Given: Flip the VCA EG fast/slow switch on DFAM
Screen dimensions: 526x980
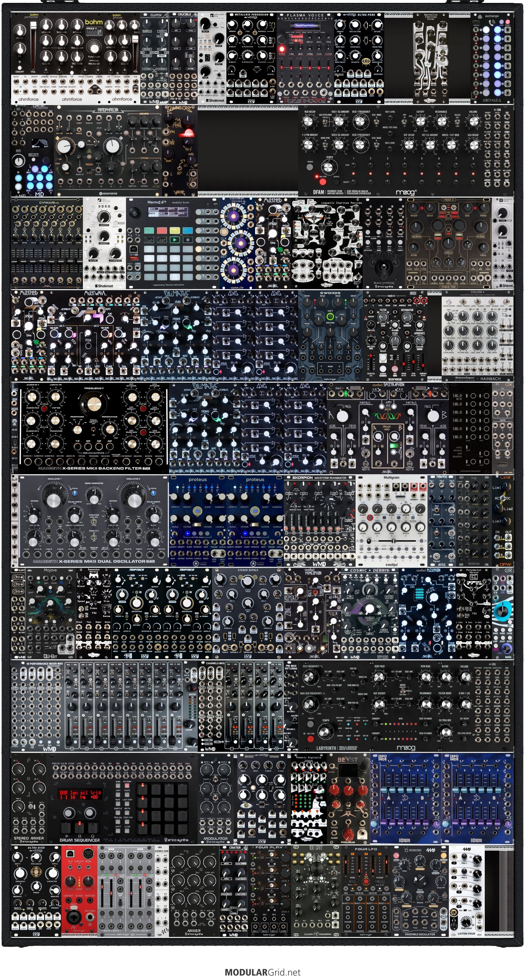Looking at the screenshot, I should click(457, 122).
